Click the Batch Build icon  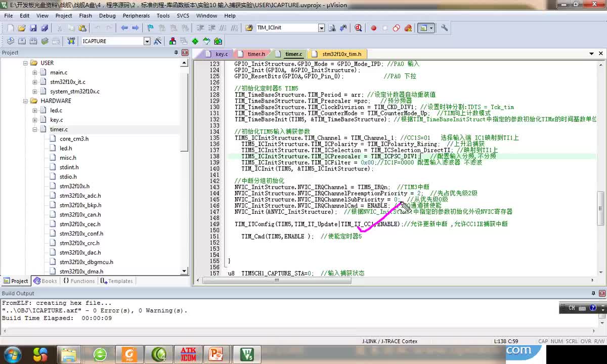pos(45,41)
